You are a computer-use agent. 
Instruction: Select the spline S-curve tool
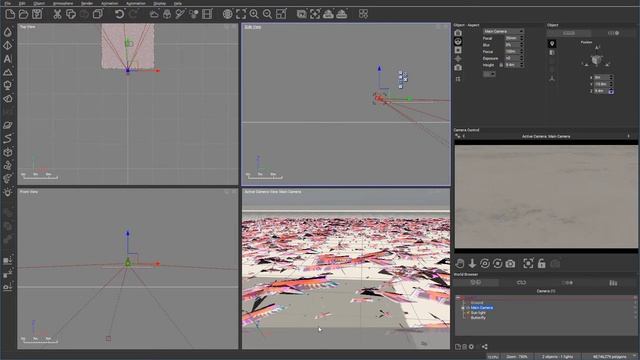pos(8,139)
